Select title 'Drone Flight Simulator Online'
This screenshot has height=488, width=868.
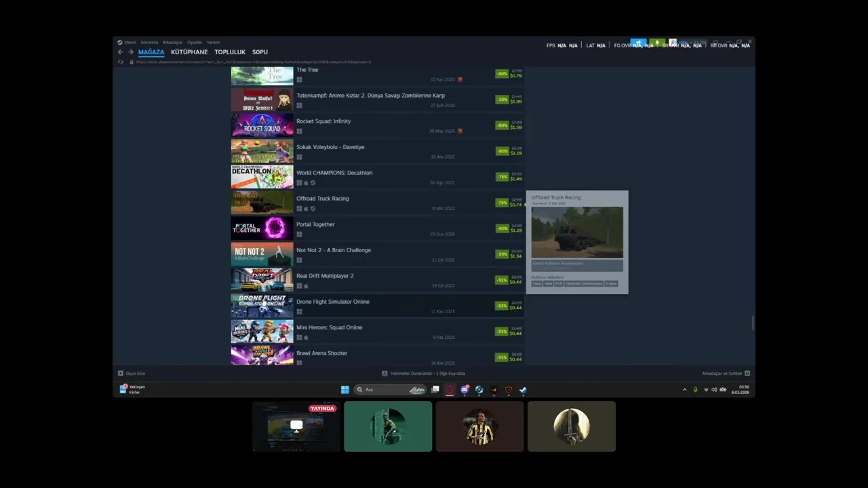(333, 302)
